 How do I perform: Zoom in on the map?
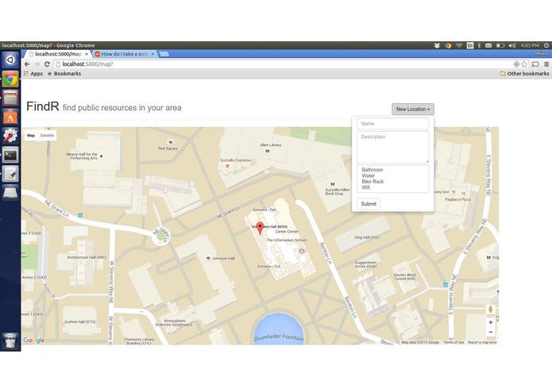[490, 322]
